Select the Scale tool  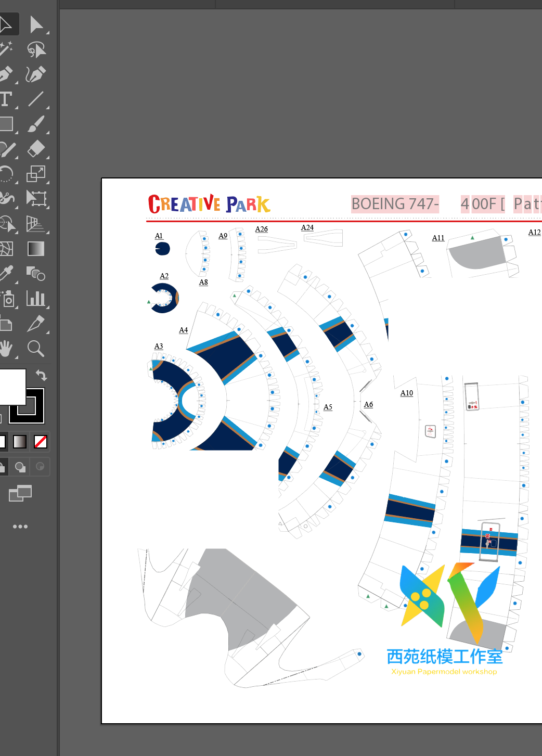point(36,174)
